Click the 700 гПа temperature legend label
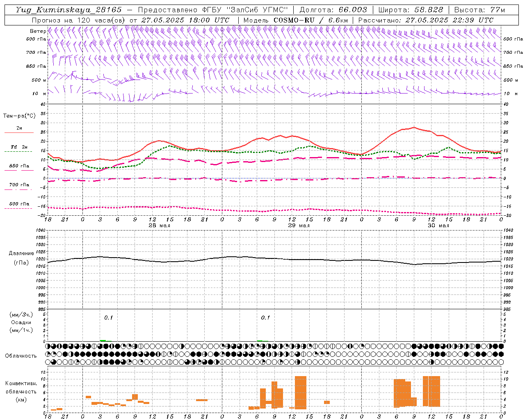Screen dimensions: 525x420 (x=19, y=185)
